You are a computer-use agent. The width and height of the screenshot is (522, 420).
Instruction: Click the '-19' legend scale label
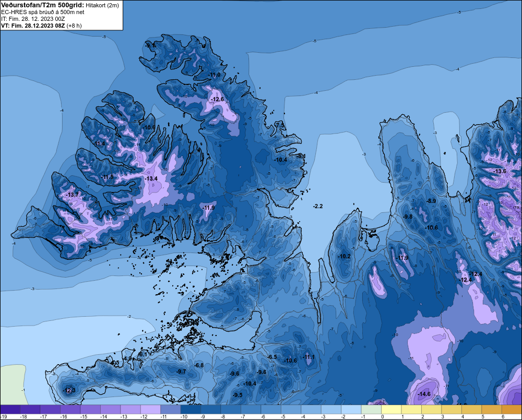[4, 417]
